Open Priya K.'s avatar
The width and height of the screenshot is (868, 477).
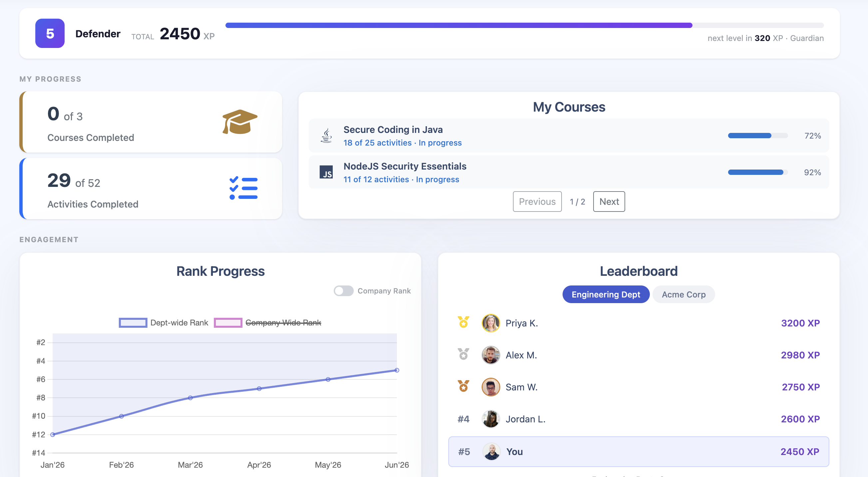[x=491, y=323]
